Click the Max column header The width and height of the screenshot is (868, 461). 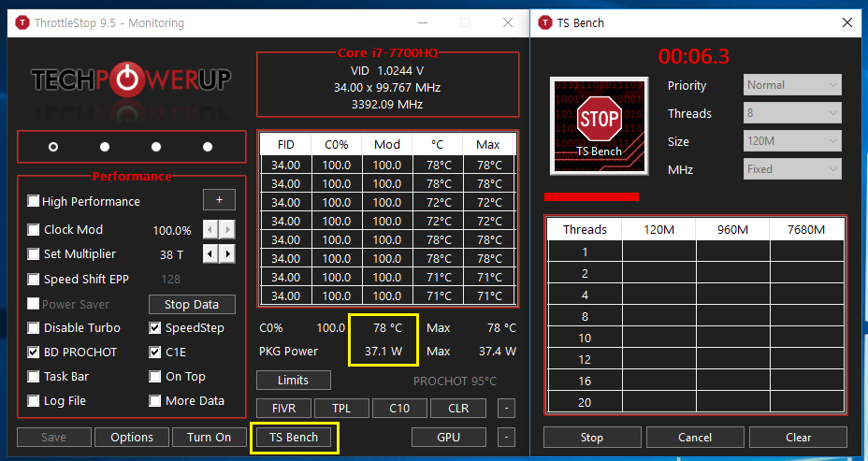[488, 144]
